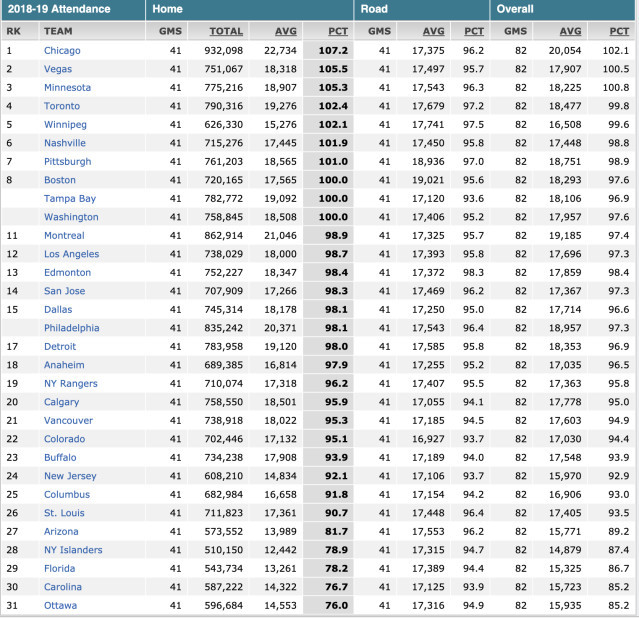Open the Anaheim team link
This screenshot has width=639, height=618.
[64, 365]
